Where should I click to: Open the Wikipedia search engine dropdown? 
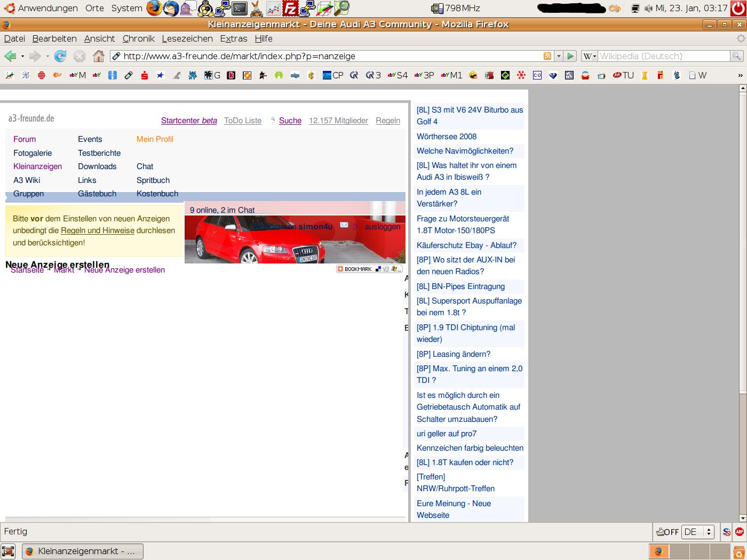(590, 56)
